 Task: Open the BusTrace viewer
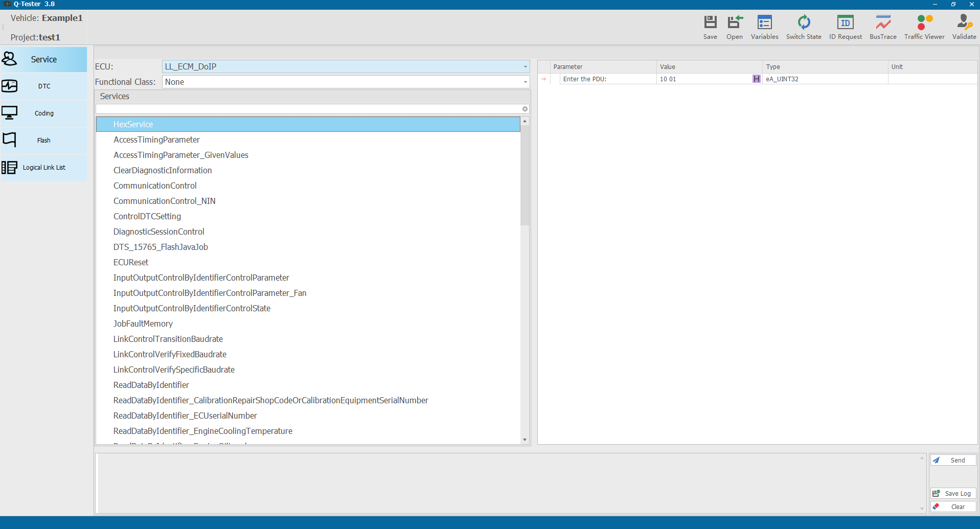883,27
